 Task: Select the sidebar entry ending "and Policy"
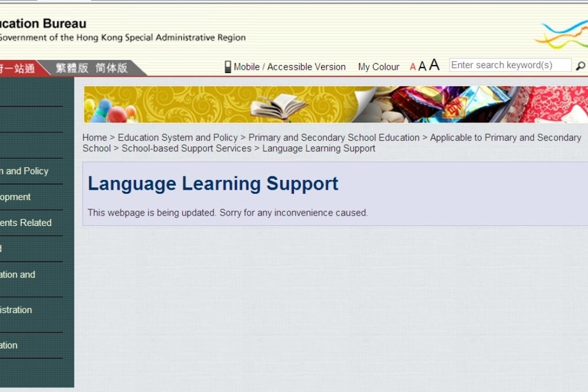tap(17, 171)
